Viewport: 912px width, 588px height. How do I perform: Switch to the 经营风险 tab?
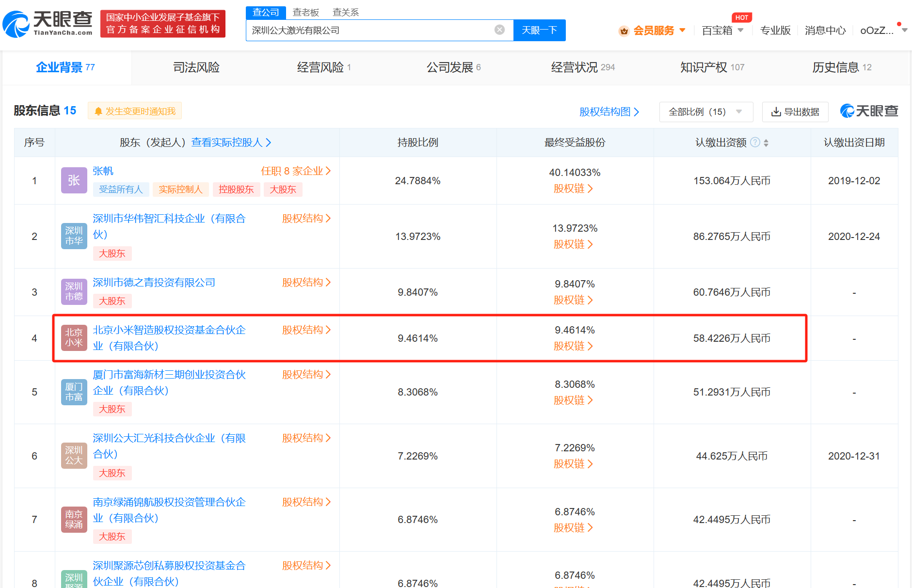tap(324, 67)
